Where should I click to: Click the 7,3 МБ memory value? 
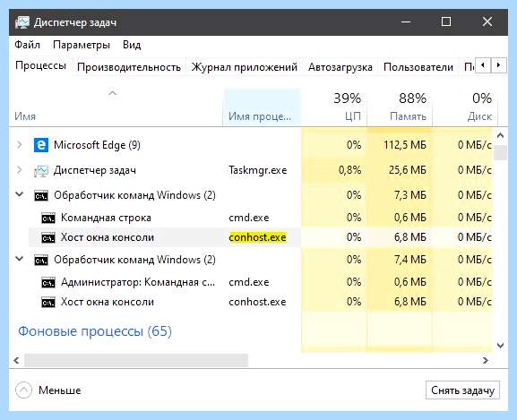pos(409,195)
